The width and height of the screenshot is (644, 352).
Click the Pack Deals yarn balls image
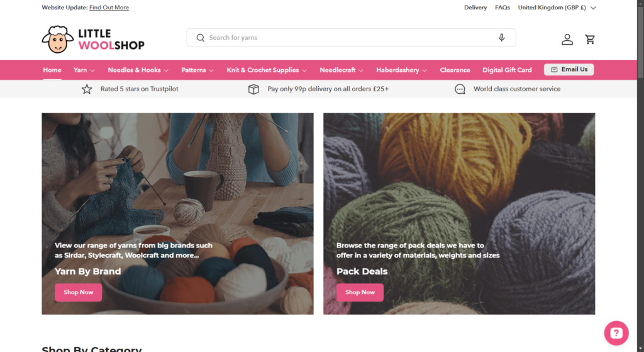pyautogui.click(x=459, y=214)
